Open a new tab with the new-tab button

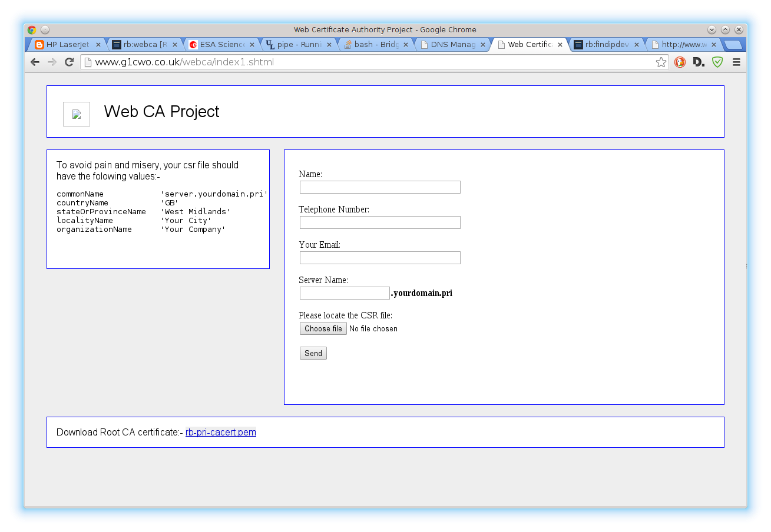pyautogui.click(x=732, y=45)
